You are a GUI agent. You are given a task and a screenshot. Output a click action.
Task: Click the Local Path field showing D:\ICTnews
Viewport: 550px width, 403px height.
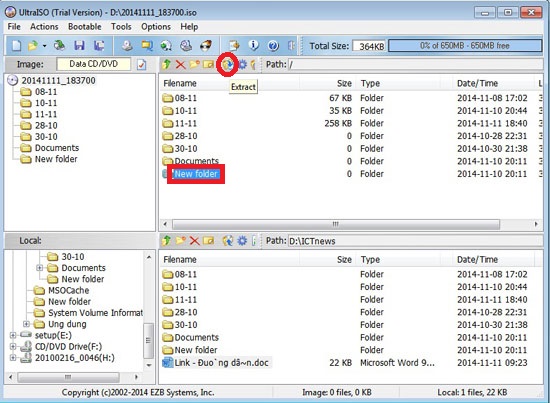pyautogui.click(x=415, y=241)
